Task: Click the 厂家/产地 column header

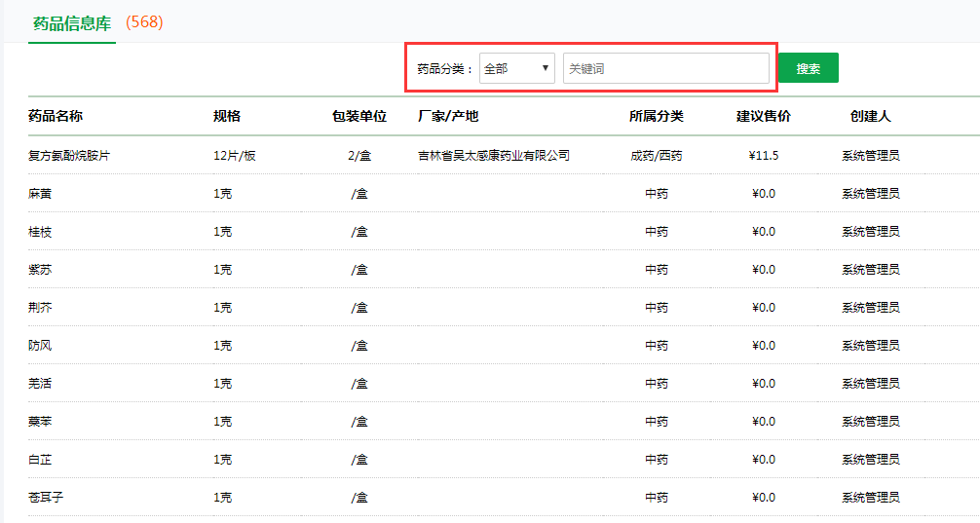Action: 448,116
